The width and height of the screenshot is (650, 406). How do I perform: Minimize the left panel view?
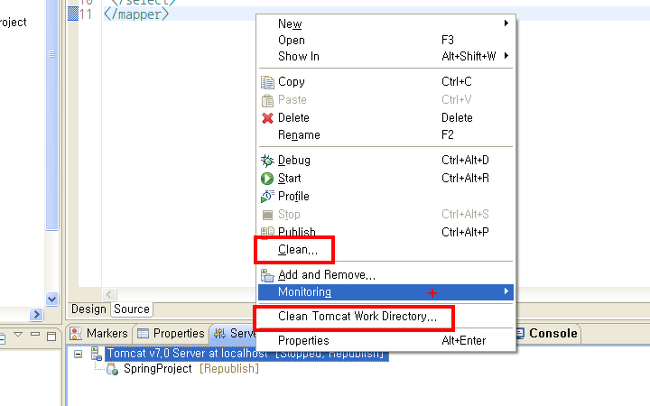pos(35,334)
